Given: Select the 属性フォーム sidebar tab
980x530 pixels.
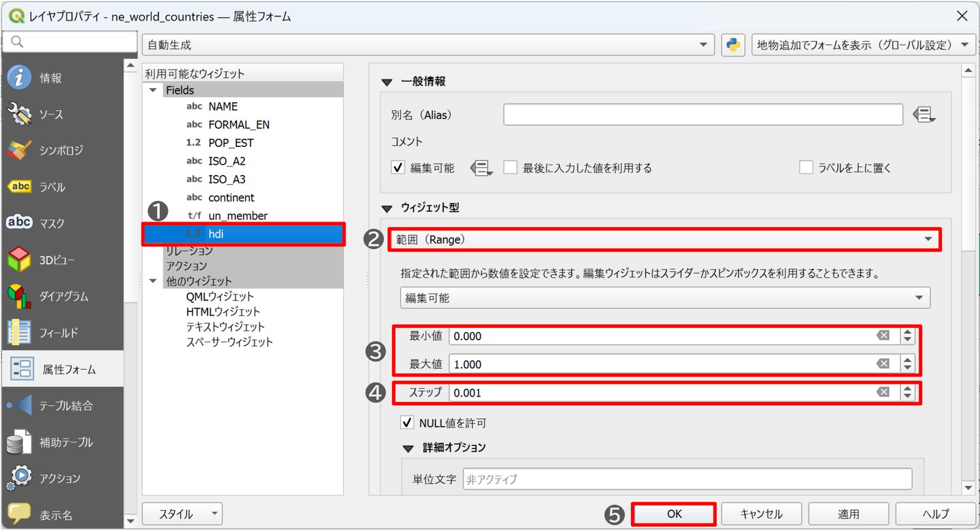Looking at the screenshot, I should [x=62, y=369].
